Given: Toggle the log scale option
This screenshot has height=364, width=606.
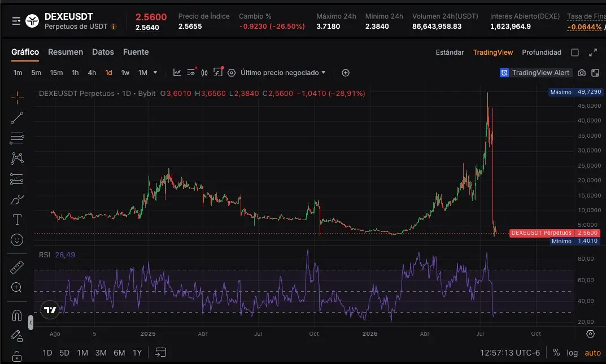Looking at the screenshot, I should pyautogui.click(x=572, y=353).
